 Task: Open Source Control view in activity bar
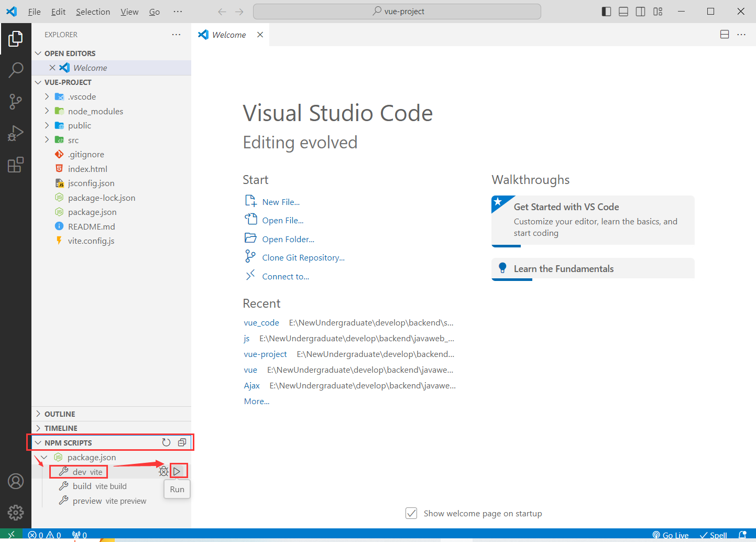point(16,101)
